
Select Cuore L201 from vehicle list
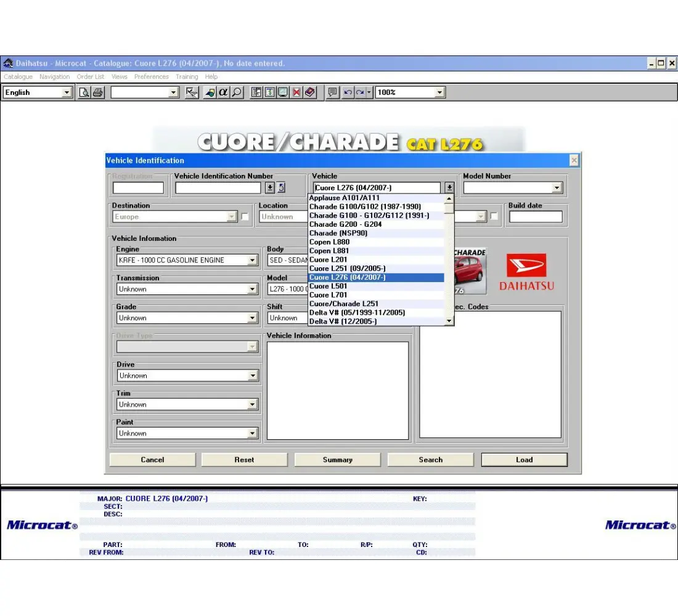(x=376, y=260)
